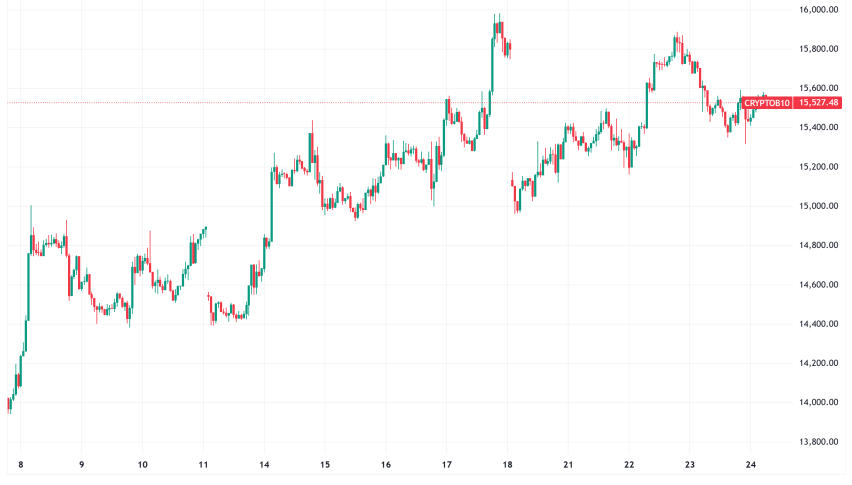Click date 11 on the time axis
The image size is (852, 485).
[203, 465]
